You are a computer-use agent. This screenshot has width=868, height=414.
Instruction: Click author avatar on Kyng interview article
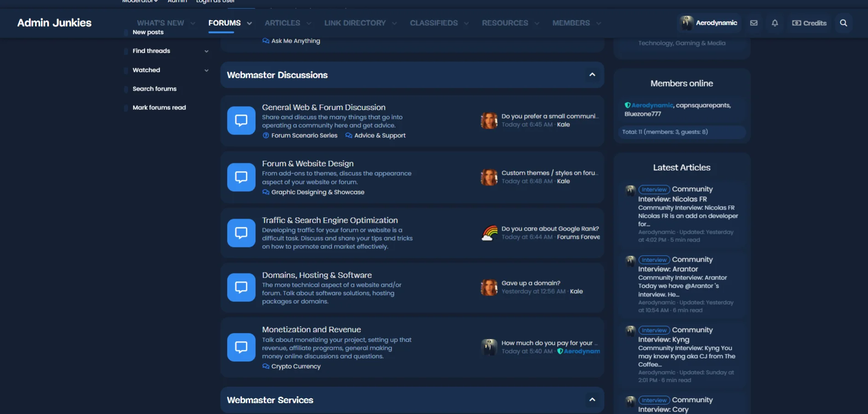631,331
